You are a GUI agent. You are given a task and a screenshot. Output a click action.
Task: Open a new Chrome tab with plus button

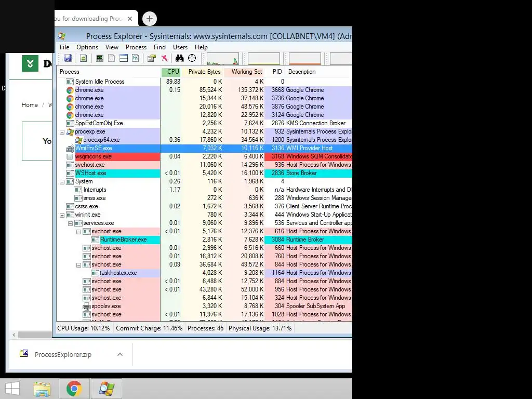[150, 19]
